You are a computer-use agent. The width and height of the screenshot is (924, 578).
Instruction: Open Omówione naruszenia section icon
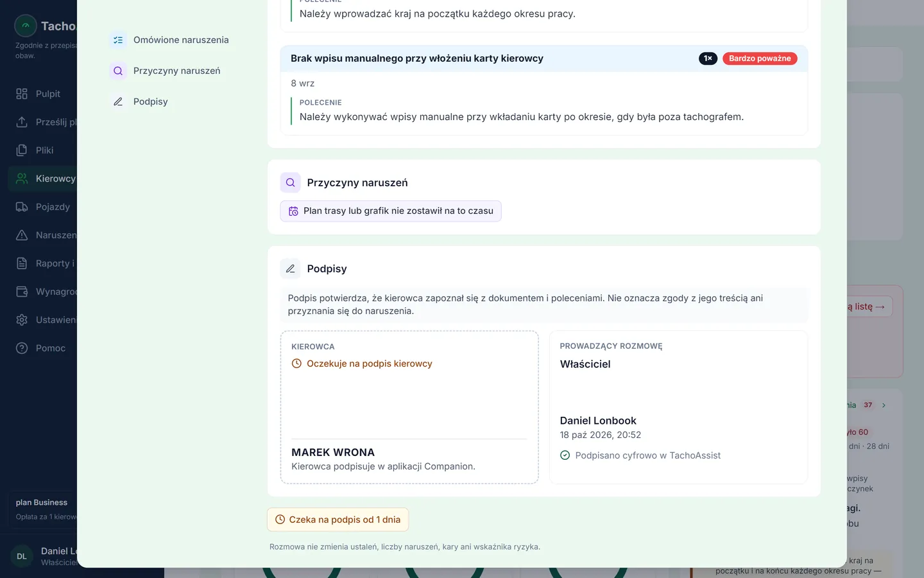coord(118,40)
